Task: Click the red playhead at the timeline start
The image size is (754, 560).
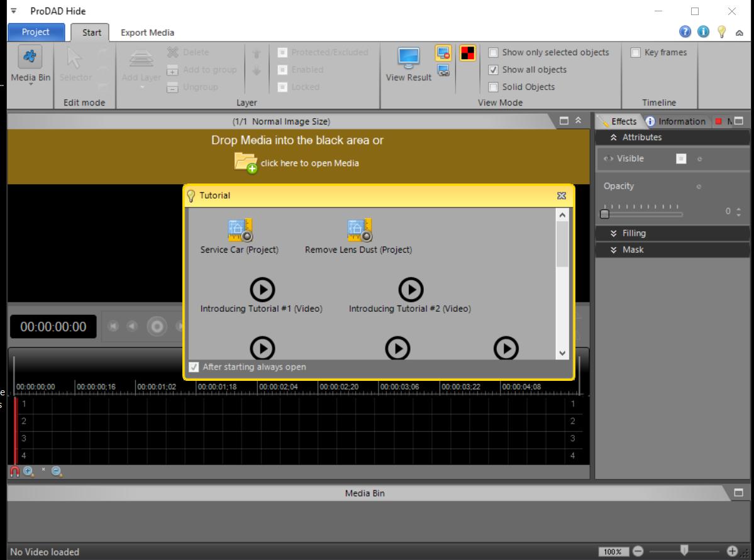Action: (x=16, y=431)
